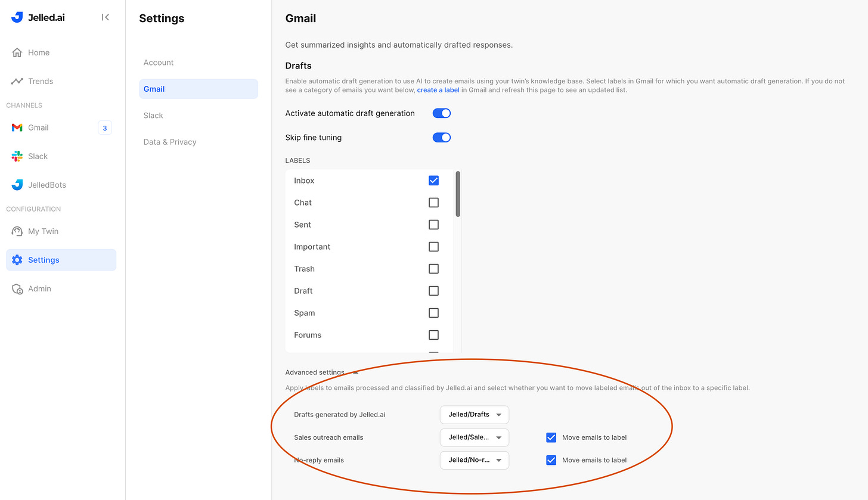Click the Home house icon
868x500 pixels.
17,52
